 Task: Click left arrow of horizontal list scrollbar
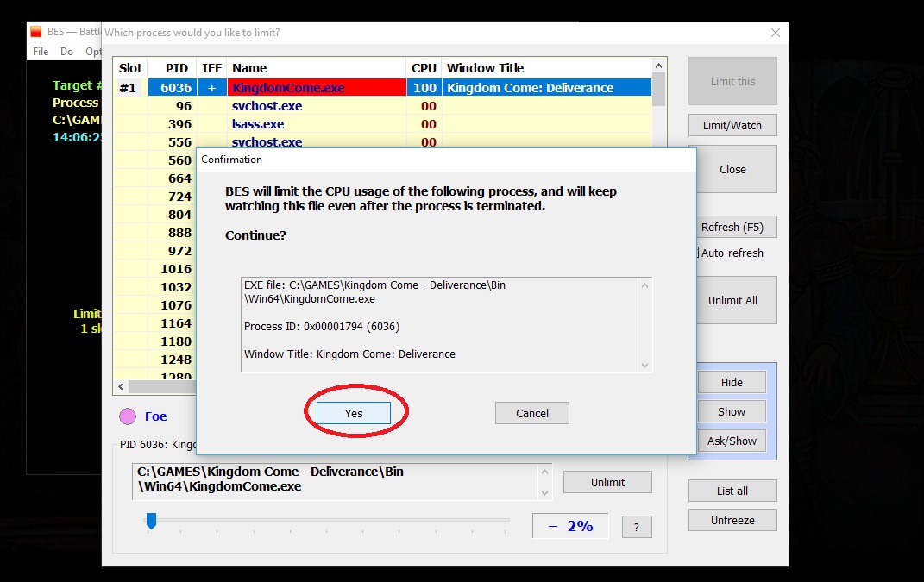121,387
